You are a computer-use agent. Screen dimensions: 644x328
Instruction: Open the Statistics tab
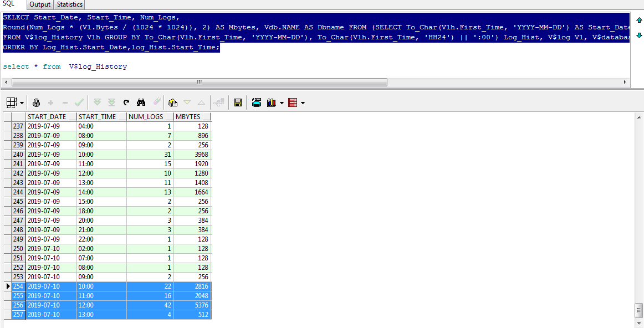pos(70,4)
